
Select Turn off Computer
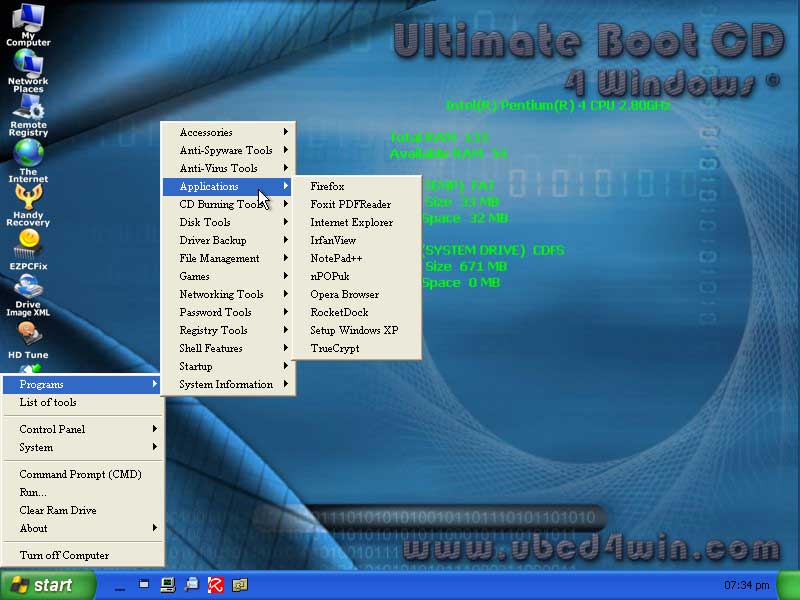click(65, 556)
